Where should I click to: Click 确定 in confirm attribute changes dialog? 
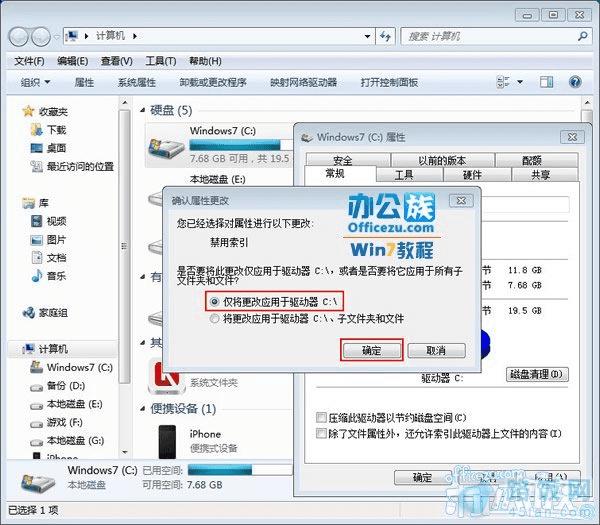pyautogui.click(x=372, y=350)
